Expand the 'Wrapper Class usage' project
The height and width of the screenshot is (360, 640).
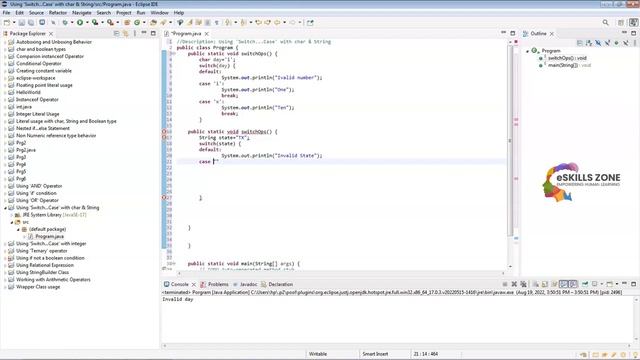coord(5,287)
